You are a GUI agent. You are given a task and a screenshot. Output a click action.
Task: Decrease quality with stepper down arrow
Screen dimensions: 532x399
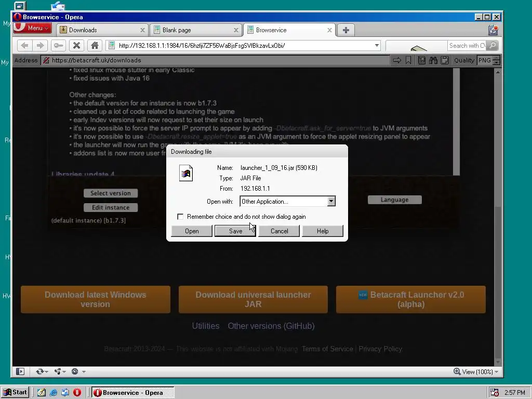(496, 63)
